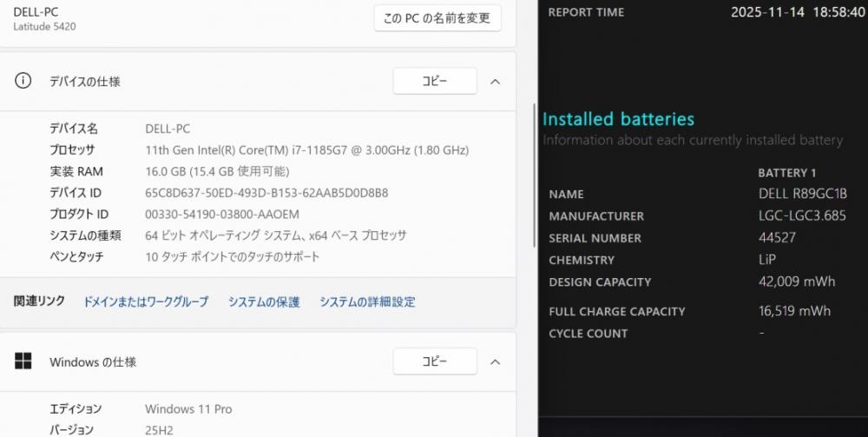Collapse the Windows specifications section
This screenshot has height=437, width=868.
point(496,362)
